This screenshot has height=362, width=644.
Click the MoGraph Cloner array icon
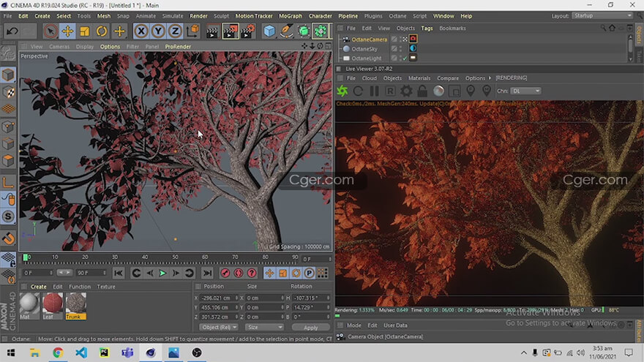click(321, 31)
